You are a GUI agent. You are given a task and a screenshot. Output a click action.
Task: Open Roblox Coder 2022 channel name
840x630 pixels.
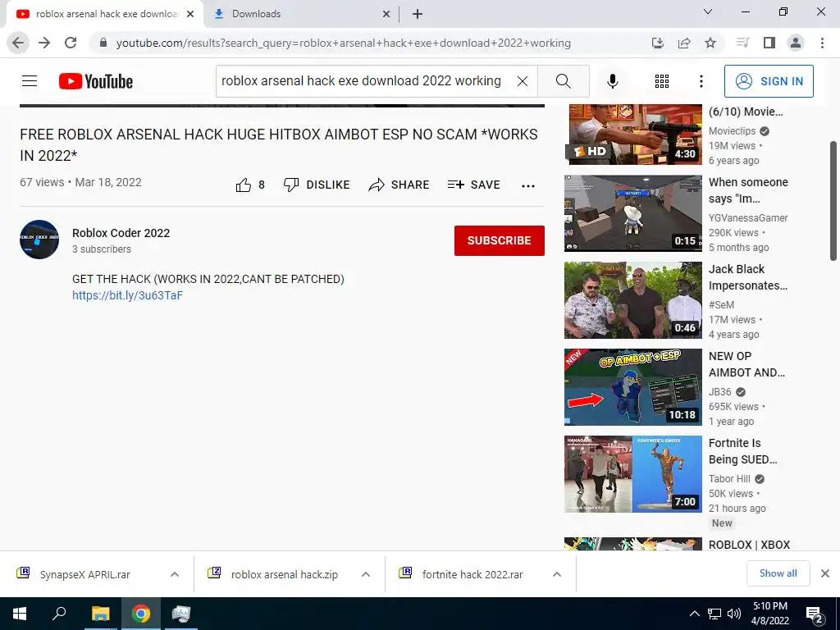click(x=121, y=233)
